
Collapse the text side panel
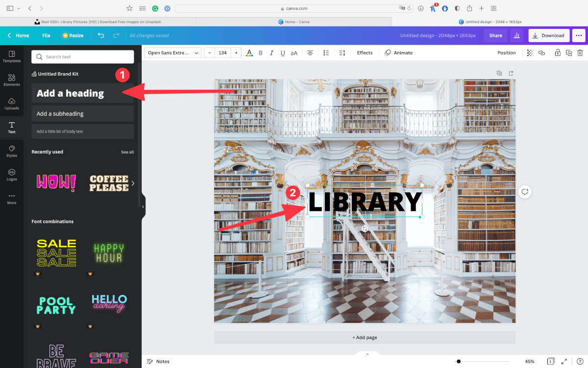coord(143,207)
